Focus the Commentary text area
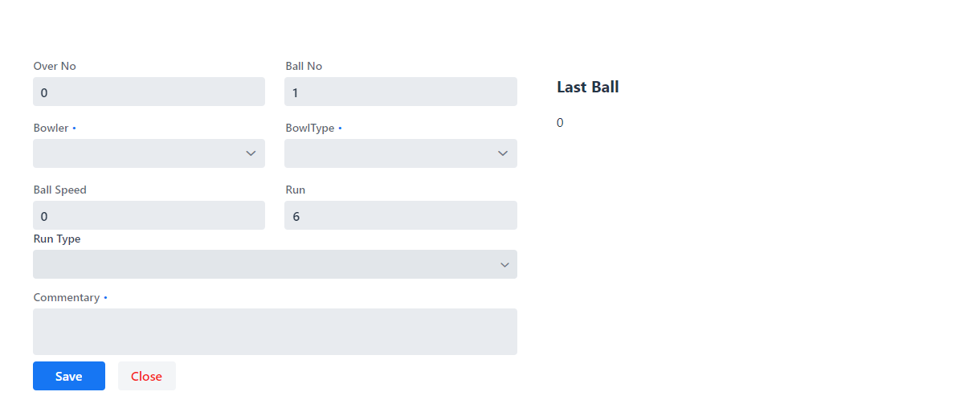Image resolution: width=980 pixels, height=400 pixels. point(275,332)
